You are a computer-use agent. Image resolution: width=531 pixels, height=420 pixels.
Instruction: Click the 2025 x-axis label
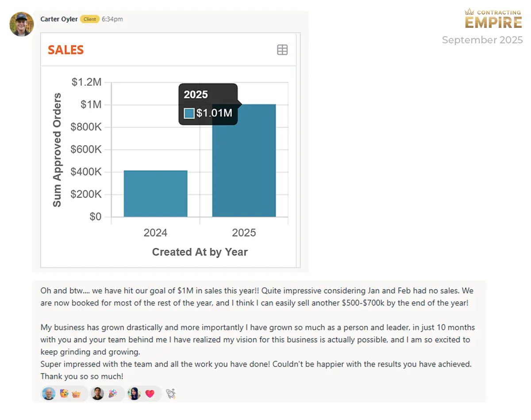point(244,233)
